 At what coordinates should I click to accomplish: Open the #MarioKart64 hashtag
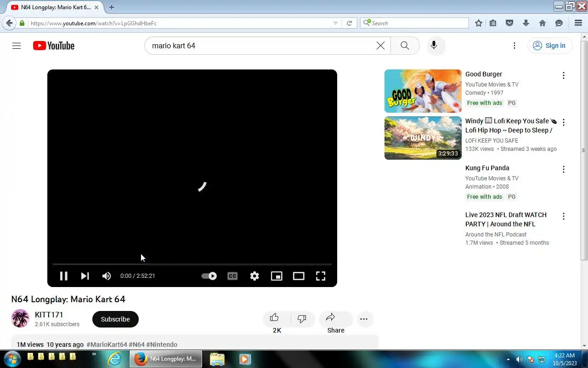(x=107, y=345)
